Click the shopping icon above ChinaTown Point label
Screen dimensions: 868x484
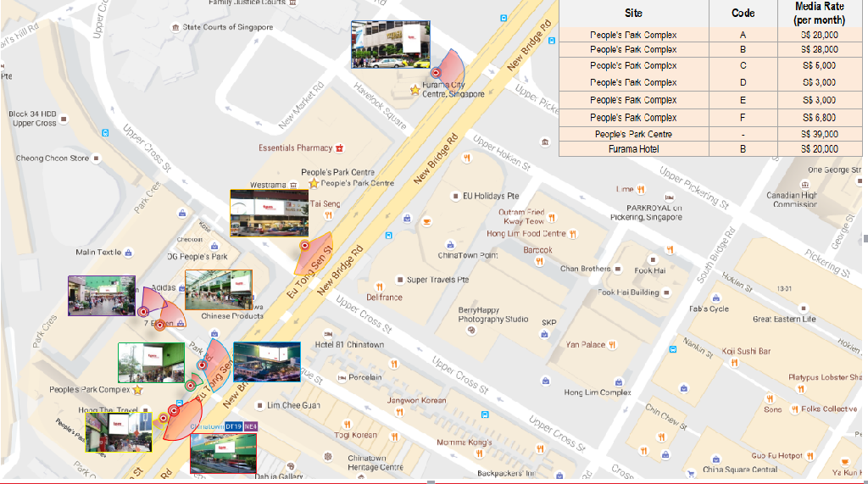tap(450, 244)
